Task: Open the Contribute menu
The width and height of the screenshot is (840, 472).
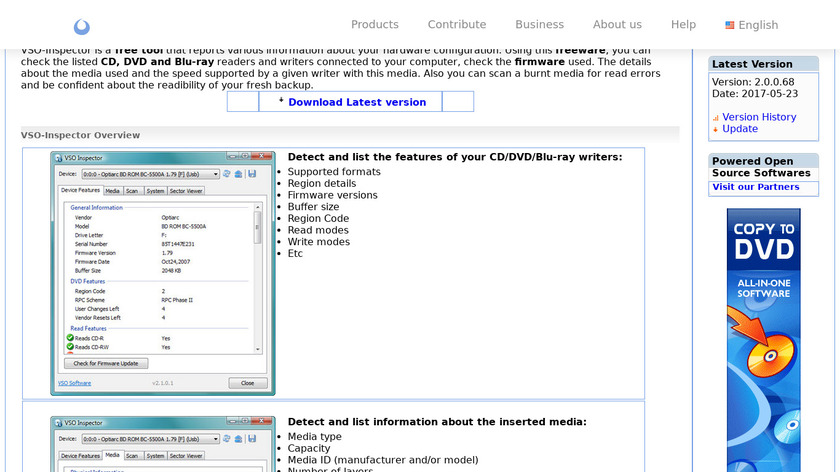Action: (457, 25)
